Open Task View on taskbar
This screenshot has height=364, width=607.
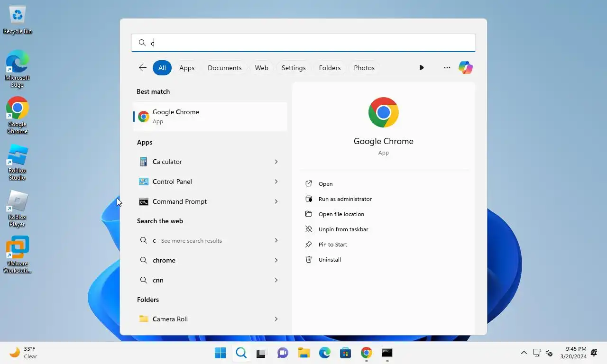coord(261,353)
